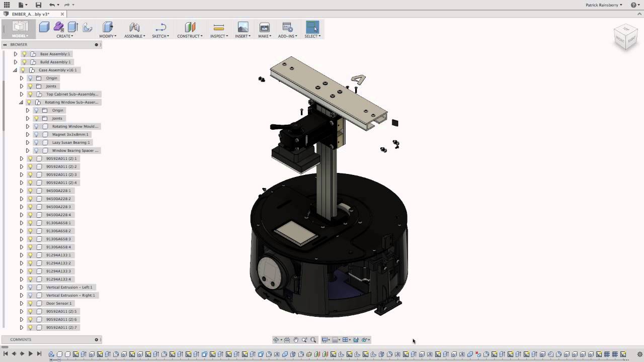Step timeline back one feature
Viewport: 644px width, 362px height.
coord(14,354)
